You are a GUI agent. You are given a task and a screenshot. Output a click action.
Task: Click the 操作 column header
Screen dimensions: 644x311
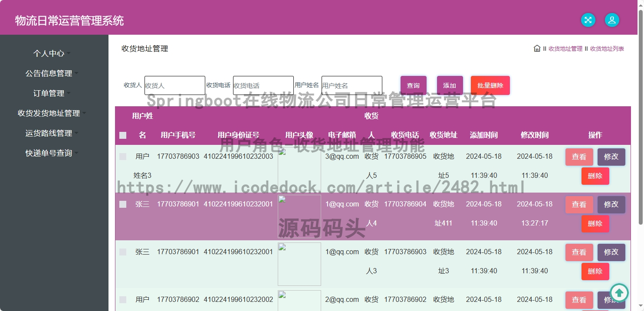tap(595, 135)
